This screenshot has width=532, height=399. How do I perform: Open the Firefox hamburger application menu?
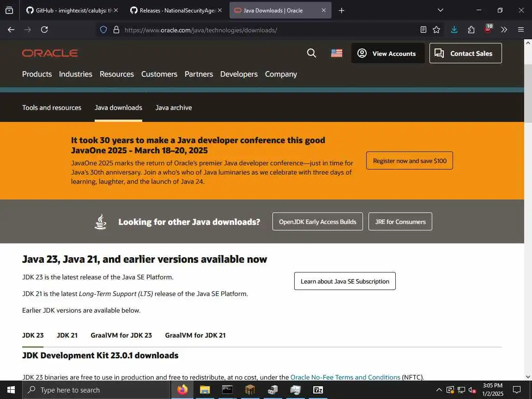[521, 30]
